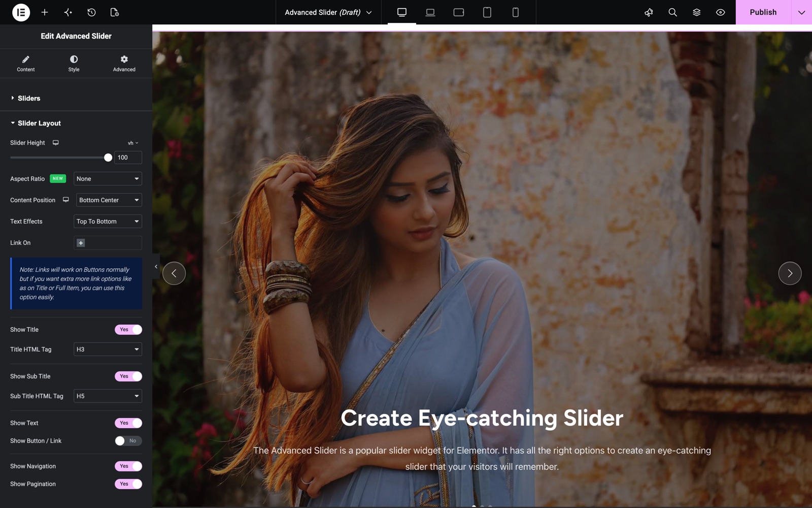812x508 pixels.
Task: Open the Elementor logo menu
Action: point(21,12)
